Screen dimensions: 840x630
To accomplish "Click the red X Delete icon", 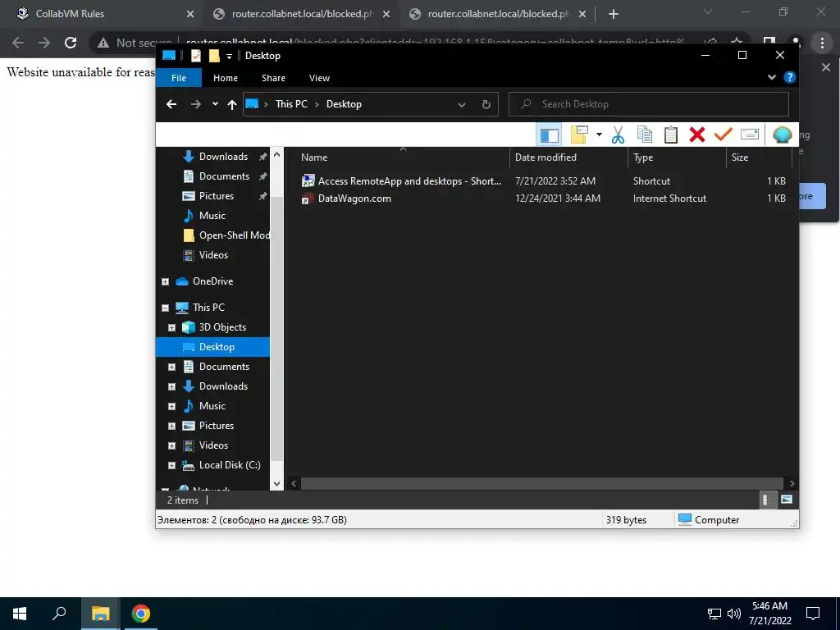I will point(697,135).
